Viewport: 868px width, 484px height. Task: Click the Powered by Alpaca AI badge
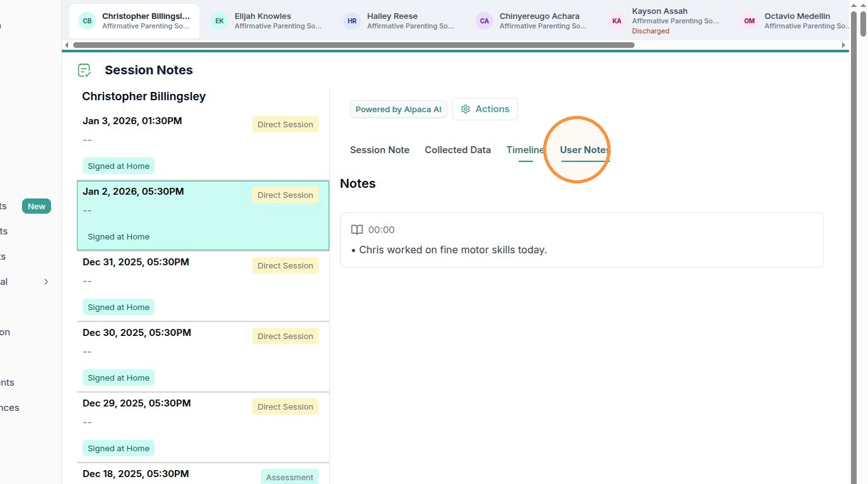tap(399, 109)
